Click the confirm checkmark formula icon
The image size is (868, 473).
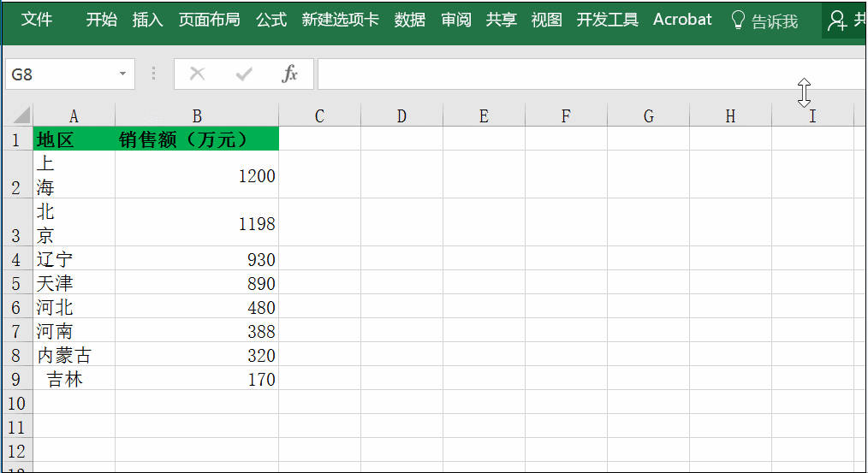pyautogui.click(x=244, y=74)
